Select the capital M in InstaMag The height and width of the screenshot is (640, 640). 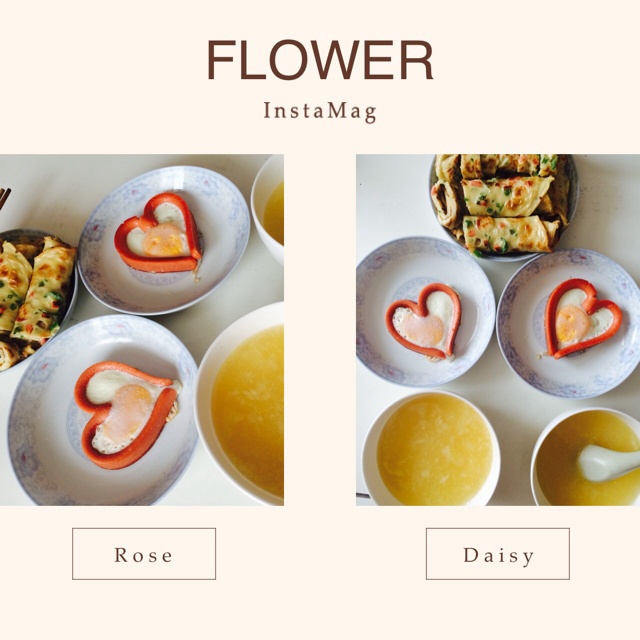coord(338,110)
